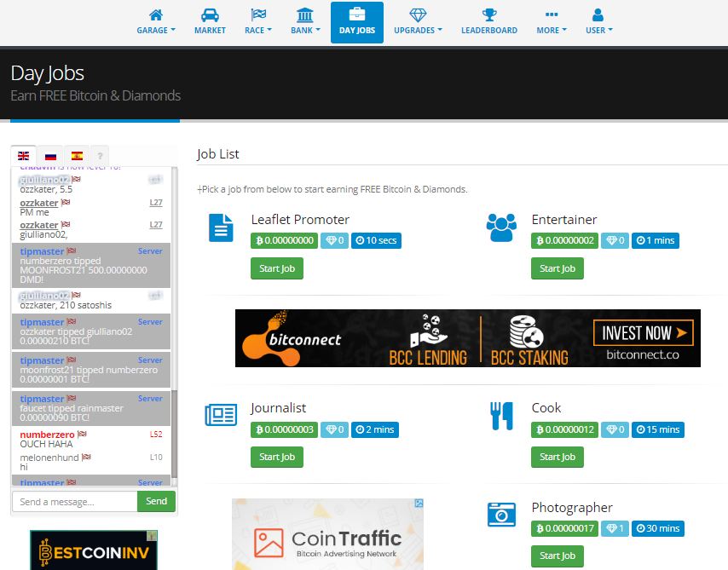Screen dimensions: 728x570
Task: Open the question mark chat tab
Action: tap(100, 156)
